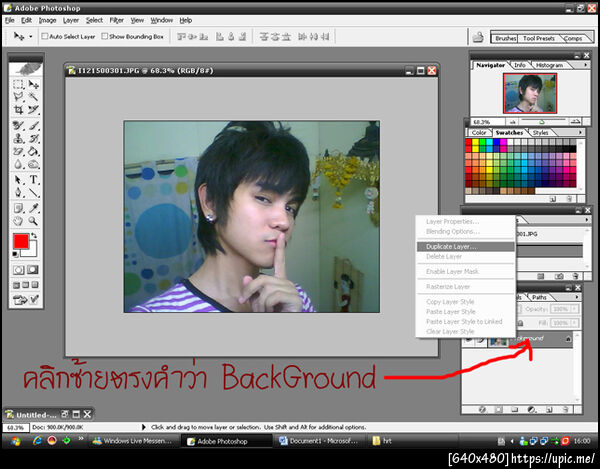Image resolution: width=600 pixels, height=469 pixels.
Task: Open the File Browser from options bar
Action: pyautogui.click(x=478, y=37)
